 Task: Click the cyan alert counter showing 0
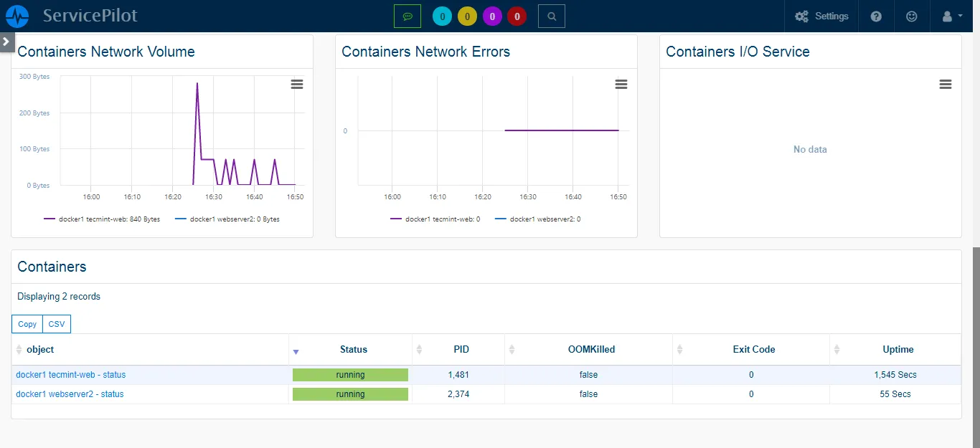coord(442,16)
